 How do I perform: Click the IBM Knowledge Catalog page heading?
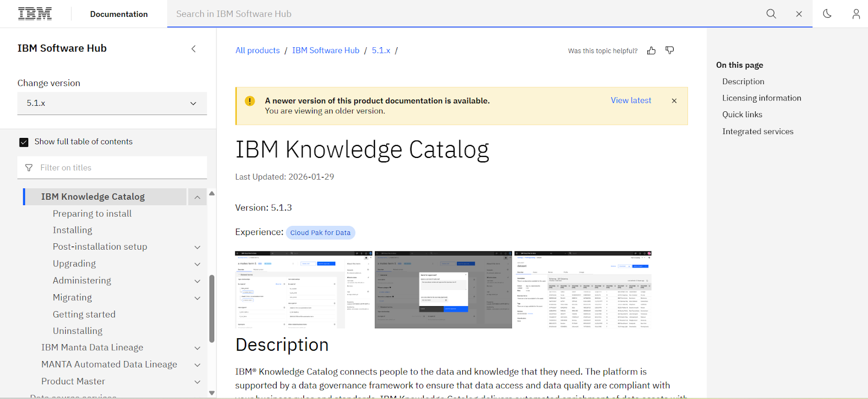(362, 150)
